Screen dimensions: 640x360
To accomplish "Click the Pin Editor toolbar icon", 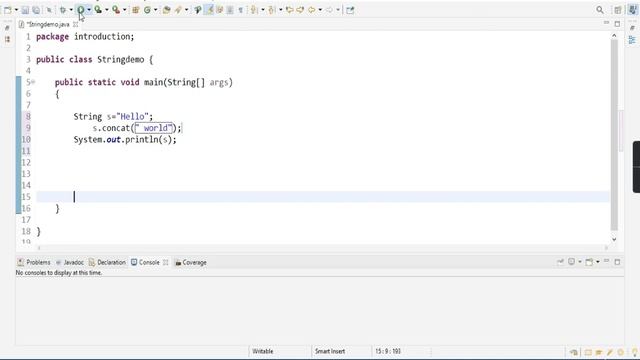I will 350,10.
